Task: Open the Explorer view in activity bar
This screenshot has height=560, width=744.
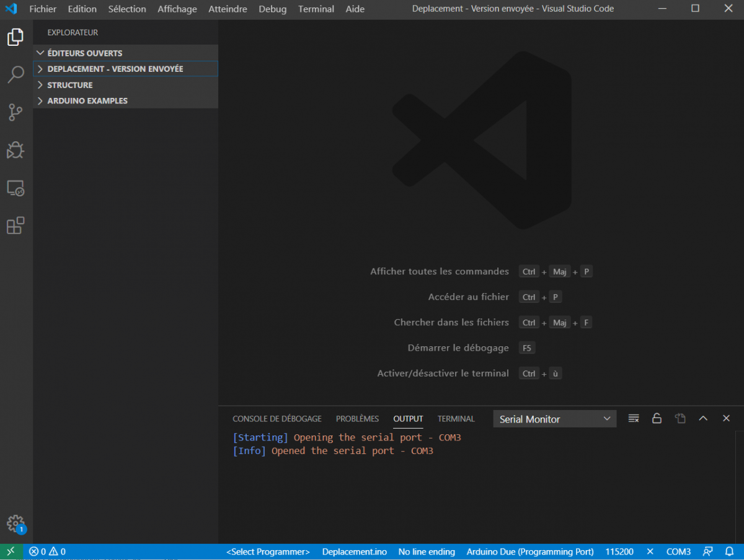Action: [15, 37]
